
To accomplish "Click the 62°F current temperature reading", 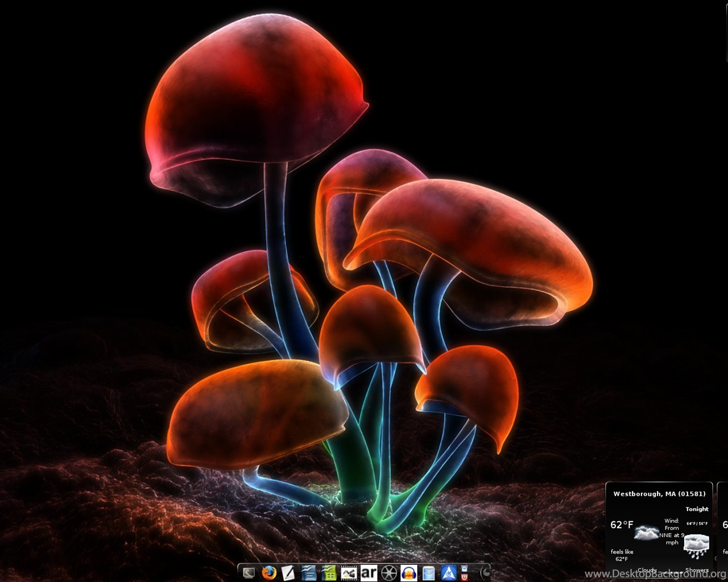I will point(622,525).
